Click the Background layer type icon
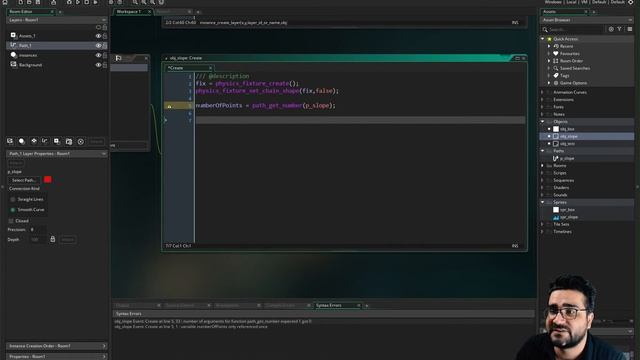The height and width of the screenshot is (360, 640). click(13, 64)
